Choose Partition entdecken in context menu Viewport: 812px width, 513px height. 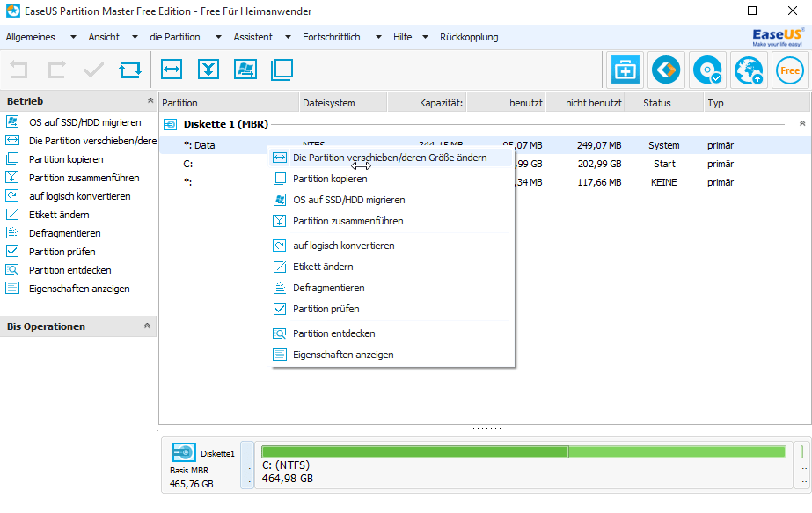coord(391,333)
